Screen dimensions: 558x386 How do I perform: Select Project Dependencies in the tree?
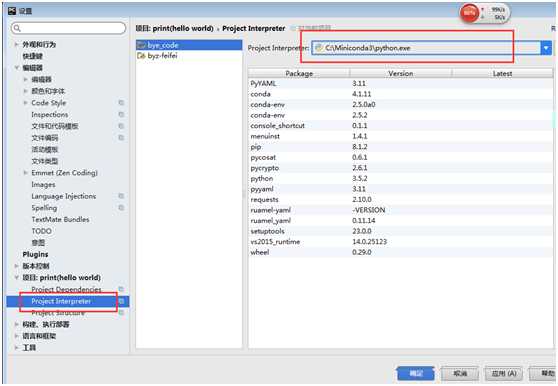(66, 289)
